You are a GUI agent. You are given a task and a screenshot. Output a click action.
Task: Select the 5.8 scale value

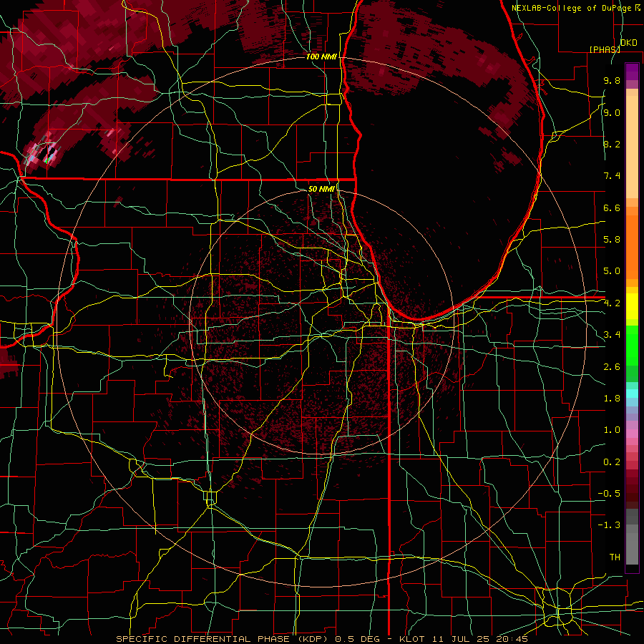612,240
